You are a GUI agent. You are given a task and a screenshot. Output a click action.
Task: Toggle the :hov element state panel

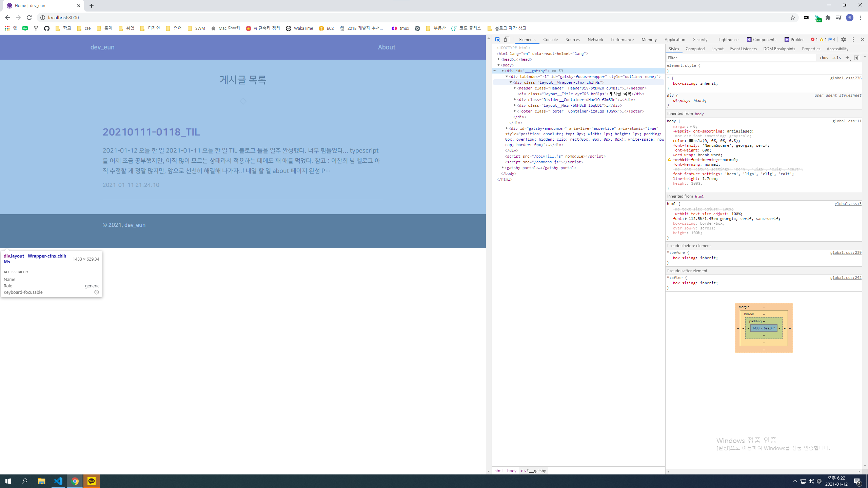tap(824, 58)
